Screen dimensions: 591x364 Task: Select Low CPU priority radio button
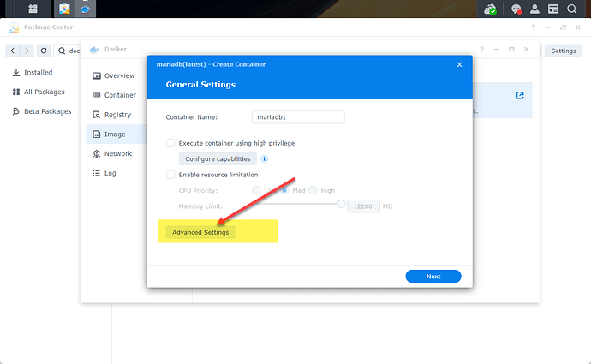pyautogui.click(x=256, y=191)
